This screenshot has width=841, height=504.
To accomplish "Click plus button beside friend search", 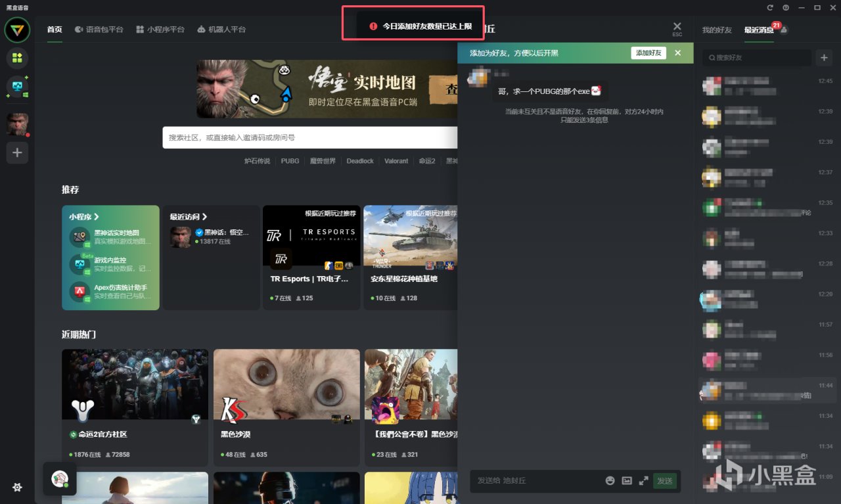I will click(824, 58).
